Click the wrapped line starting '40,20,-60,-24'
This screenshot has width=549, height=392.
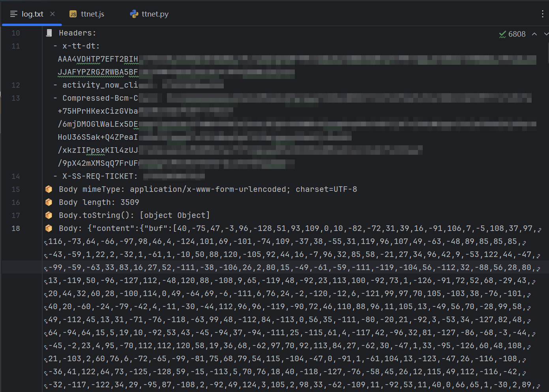pos(288,307)
